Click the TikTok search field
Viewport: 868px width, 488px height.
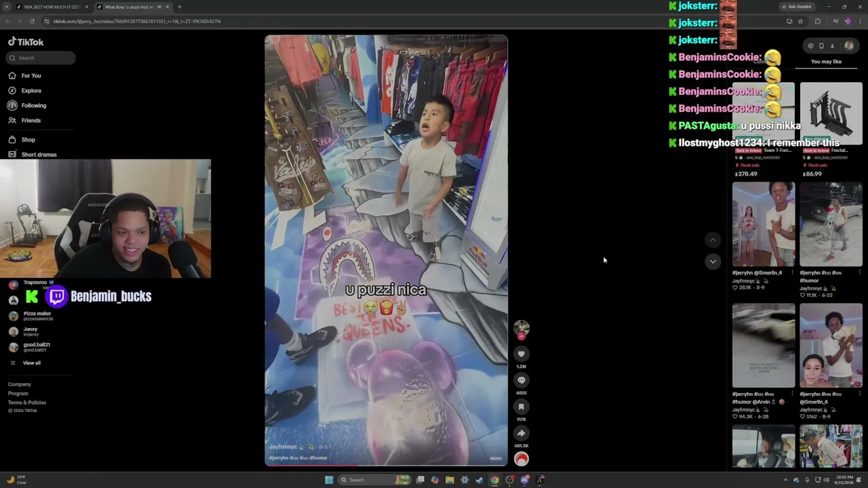click(41, 58)
